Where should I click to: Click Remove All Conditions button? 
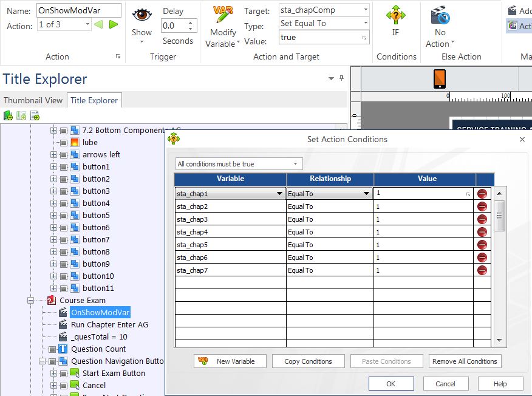pyautogui.click(x=465, y=361)
